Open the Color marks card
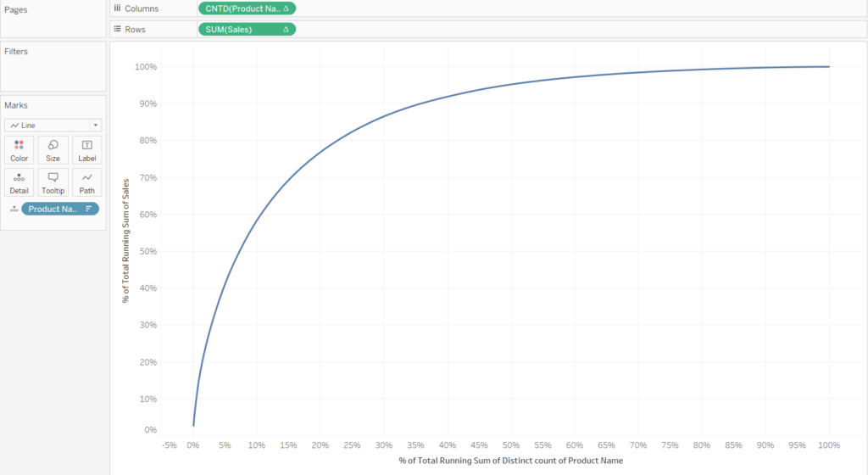 coord(19,150)
